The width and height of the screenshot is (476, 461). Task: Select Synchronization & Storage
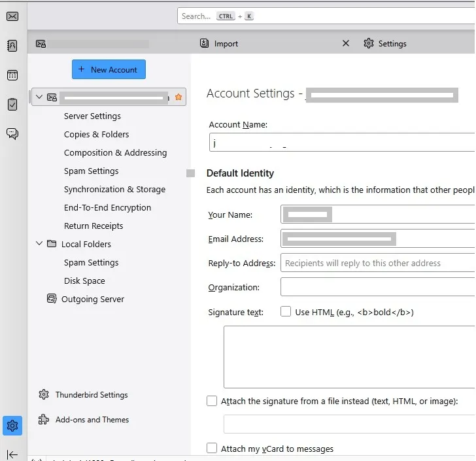[115, 189]
